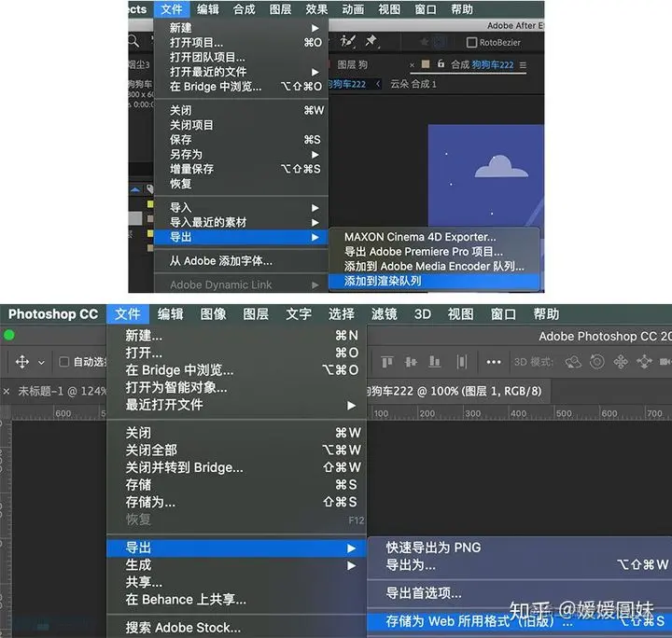Choose 搜索 Adobe Stock
Image resolution: width=672 pixels, height=638 pixels.
coord(236,628)
